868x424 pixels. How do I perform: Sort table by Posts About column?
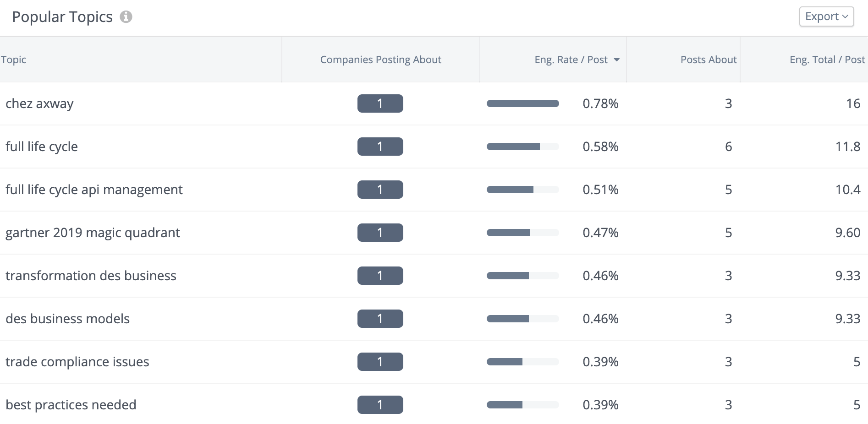708,60
